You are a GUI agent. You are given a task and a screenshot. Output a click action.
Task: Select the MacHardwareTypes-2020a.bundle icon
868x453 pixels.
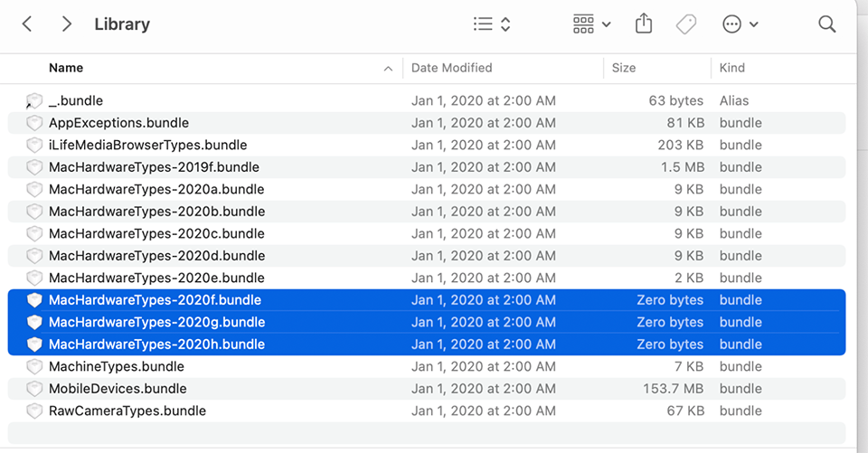coord(34,189)
